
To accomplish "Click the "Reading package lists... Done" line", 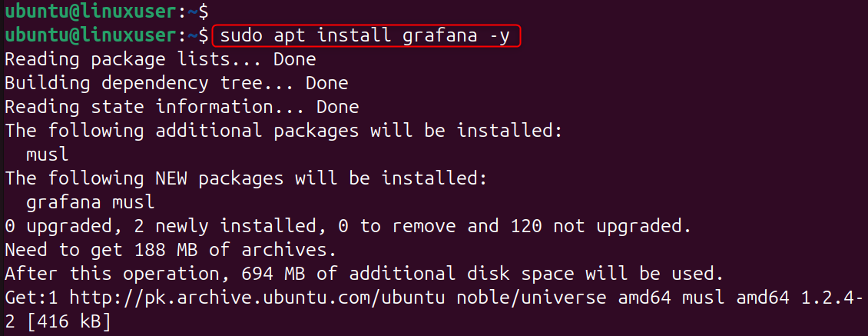I will click(x=160, y=59).
